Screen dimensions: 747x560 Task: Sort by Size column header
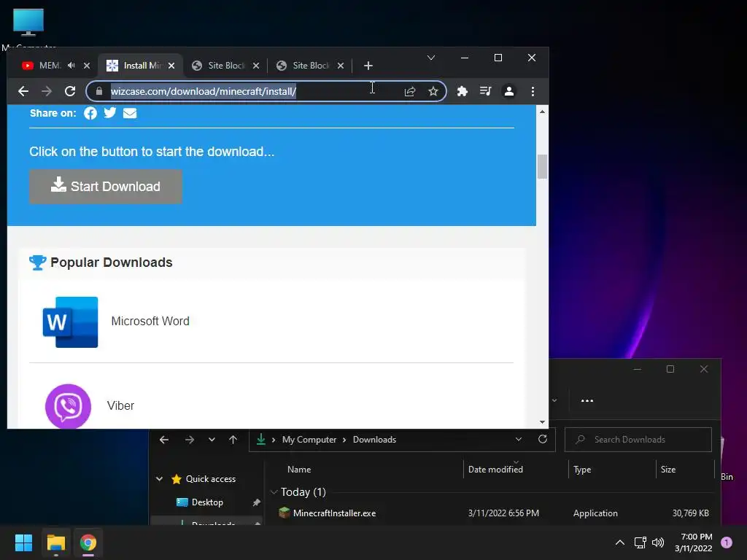668,470
